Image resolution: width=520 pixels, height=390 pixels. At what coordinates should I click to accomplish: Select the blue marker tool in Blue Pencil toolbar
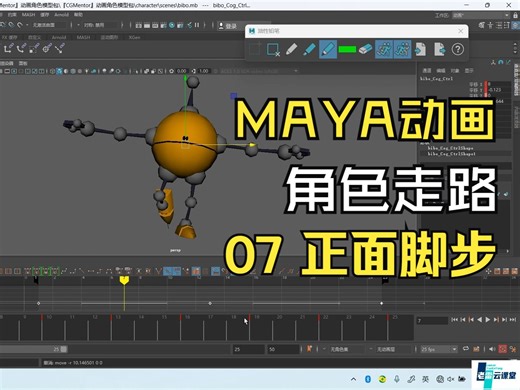coord(309,49)
